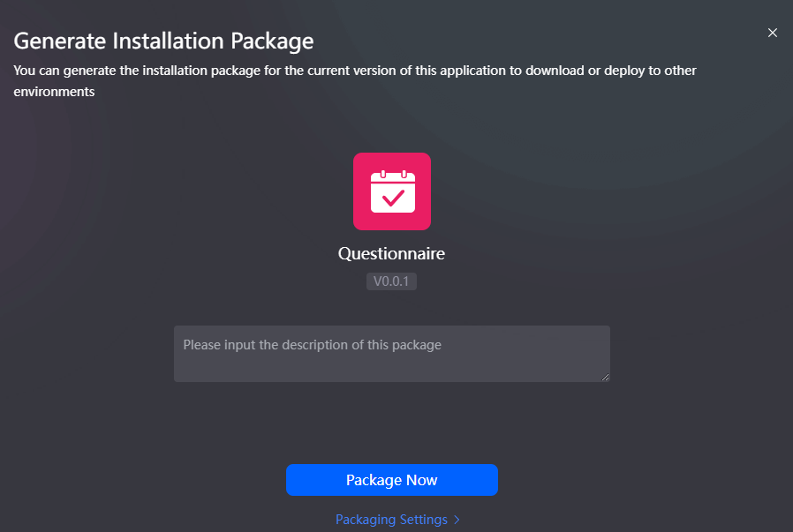Select the Questionnaire application name label
This screenshot has height=532, width=793.
pos(391,253)
